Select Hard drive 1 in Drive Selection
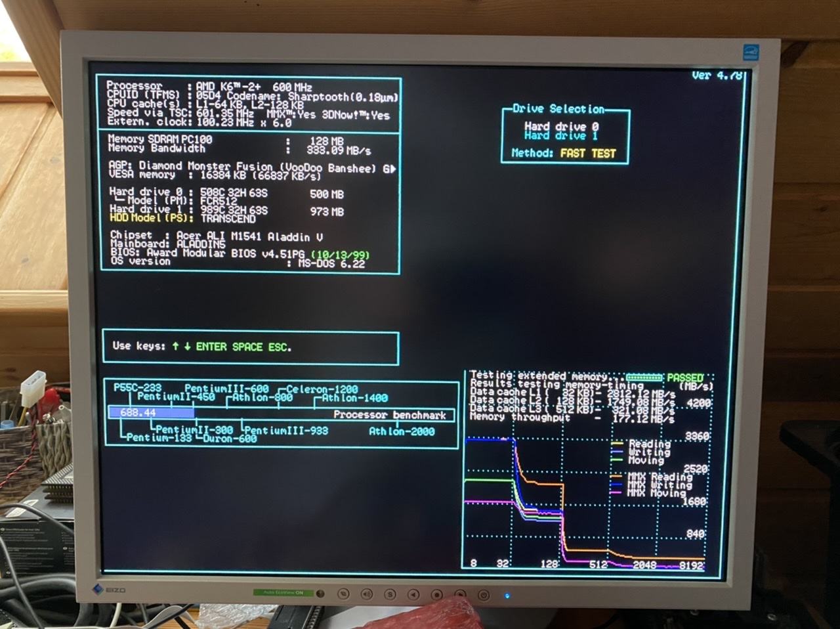Viewport: 840px width, 629px height. pos(561,136)
